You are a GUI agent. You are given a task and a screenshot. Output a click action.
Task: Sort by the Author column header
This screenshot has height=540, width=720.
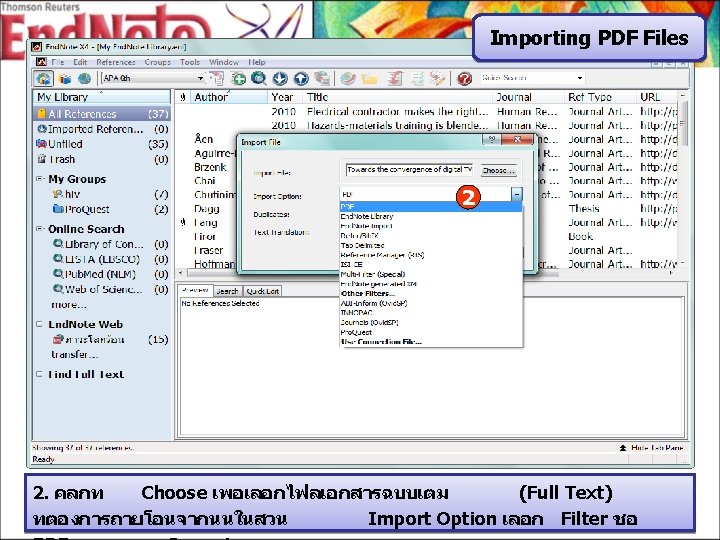[x=229, y=97]
